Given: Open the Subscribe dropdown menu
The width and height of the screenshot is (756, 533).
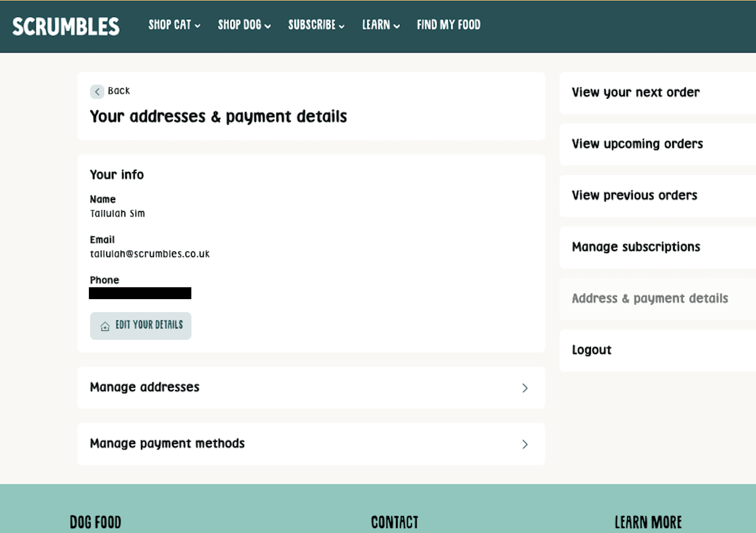Looking at the screenshot, I should coord(316,25).
